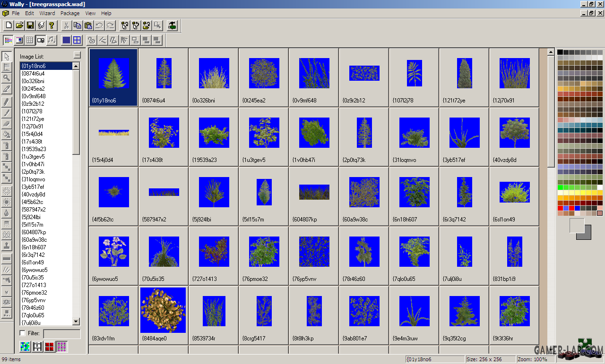Select {5j924lbi in the image list
Viewport: 605px width, 364px height.
[46, 217]
